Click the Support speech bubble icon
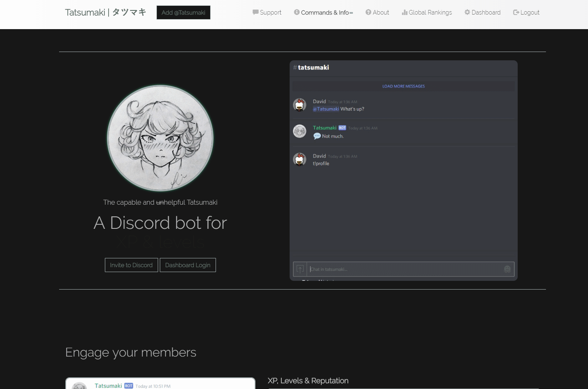588x389 pixels. pyautogui.click(x=256, y=12)
